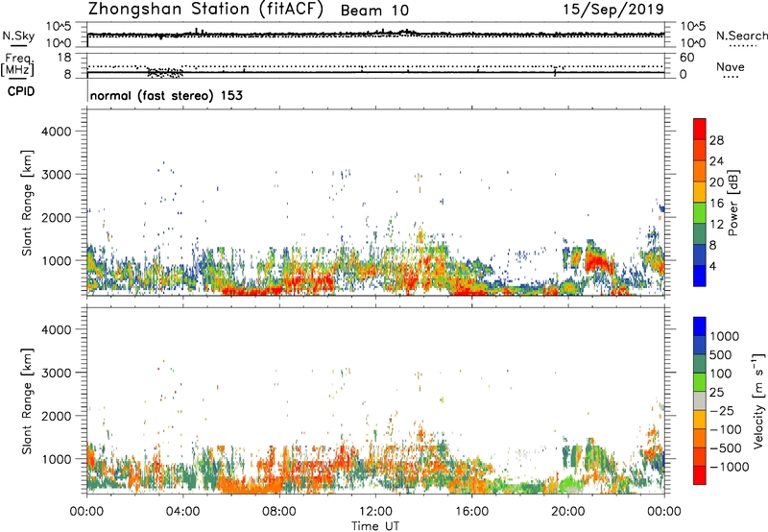Screen dimensions: 768x532
Task: Click the 16:00 time axis label
Action: coord(471,512)
